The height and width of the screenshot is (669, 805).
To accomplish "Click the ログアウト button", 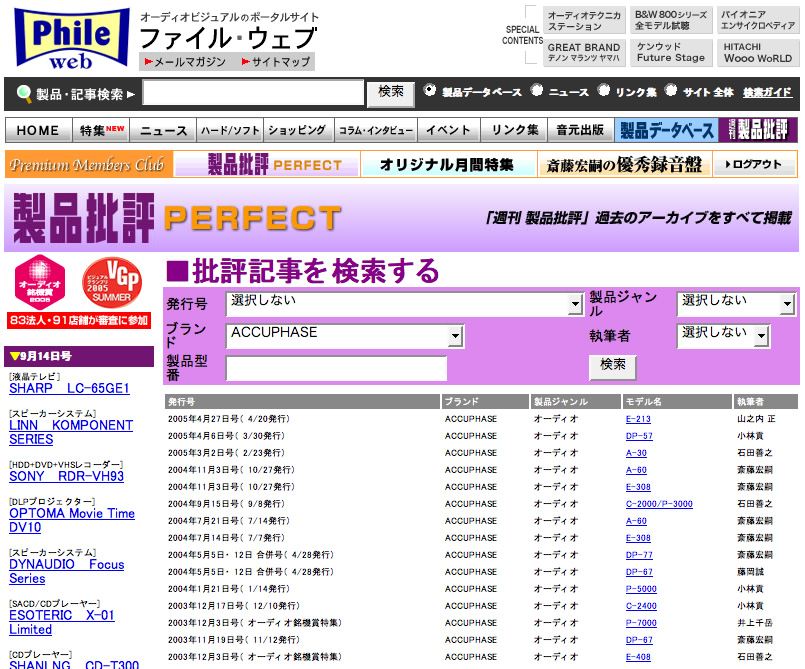I will [755, 164].
